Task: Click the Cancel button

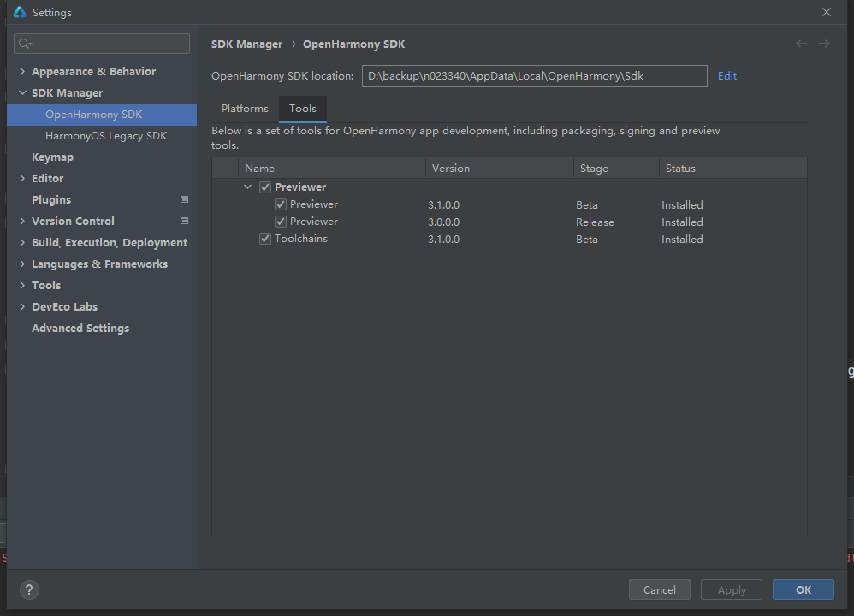Action: click(x=660, y=589)
